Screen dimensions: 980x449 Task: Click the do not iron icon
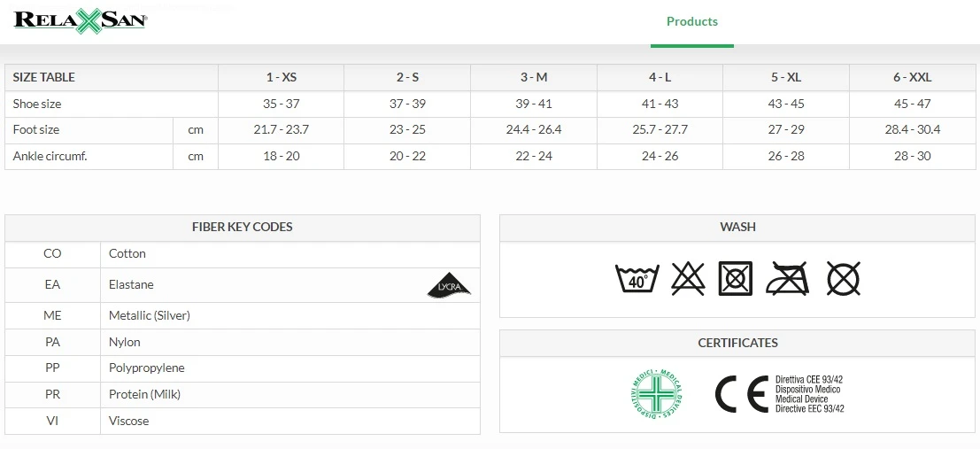coord(788,279)
